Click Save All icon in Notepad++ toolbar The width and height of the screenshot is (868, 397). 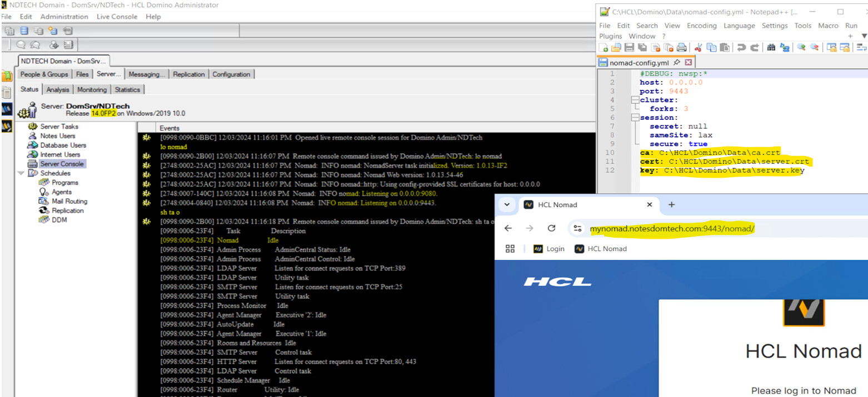pyautogui.click(x=642, y=47)
